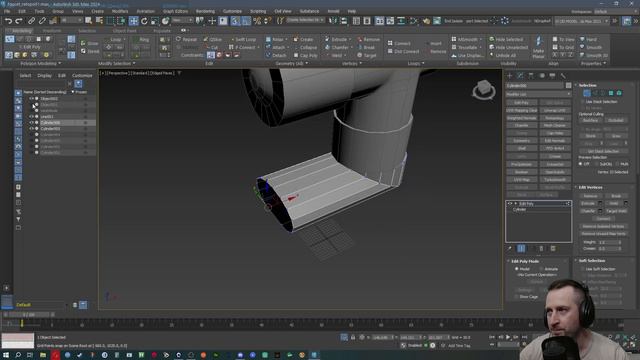Open the Display command panel tab
This screenshot has width=640, height=360.
(552, 76)
